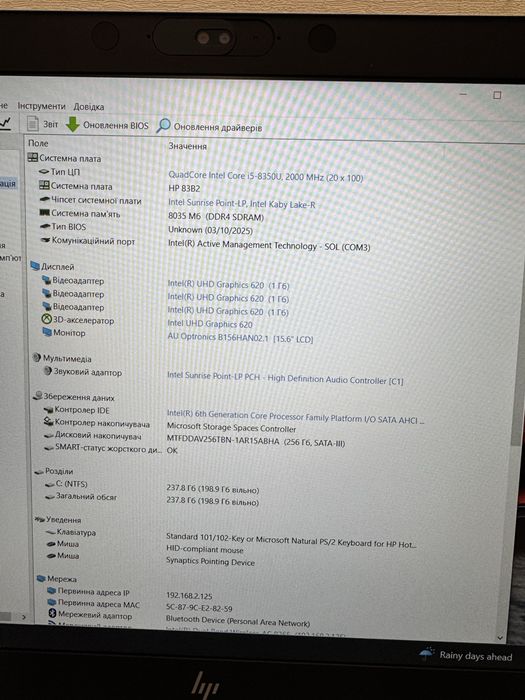Image resolution: width=525 pixels, height=700 pixels.
Task: Open AU Optronics B156HAN02.1 monitor link
Action: [240, 338]
